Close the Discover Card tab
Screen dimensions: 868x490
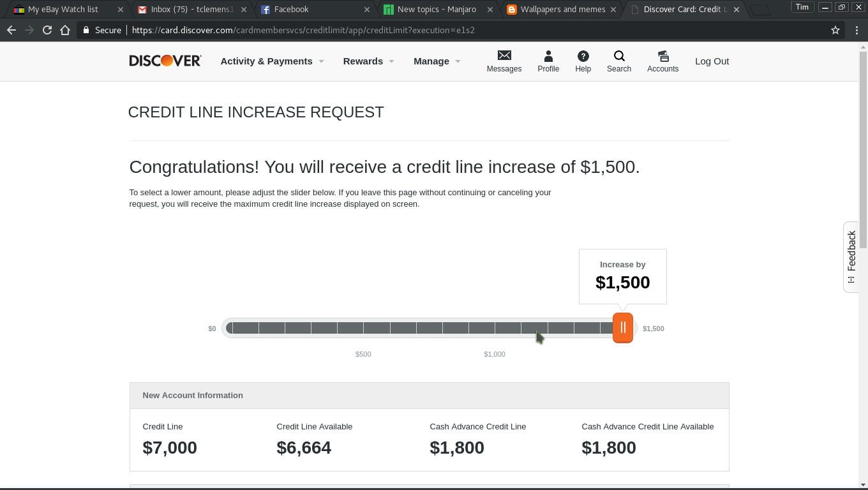click(737, 10)
